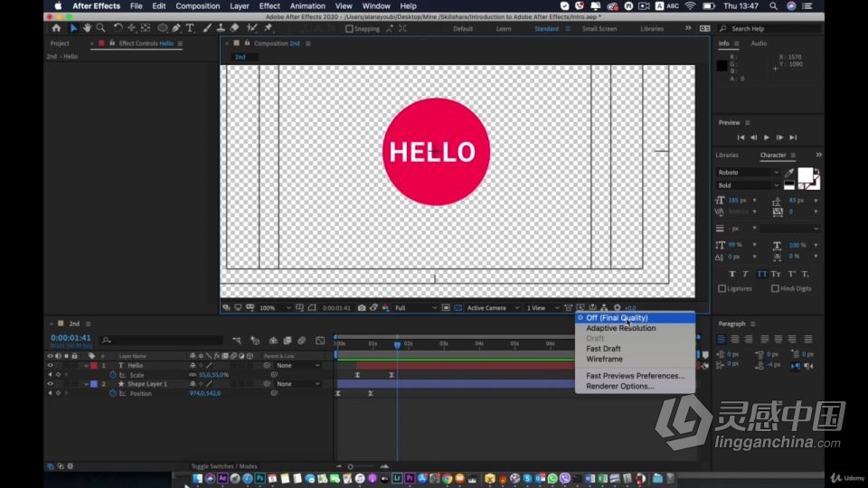868x488 pixels.
Task: Collapse Shape Layer 1 properties
Action: point(87,383)
